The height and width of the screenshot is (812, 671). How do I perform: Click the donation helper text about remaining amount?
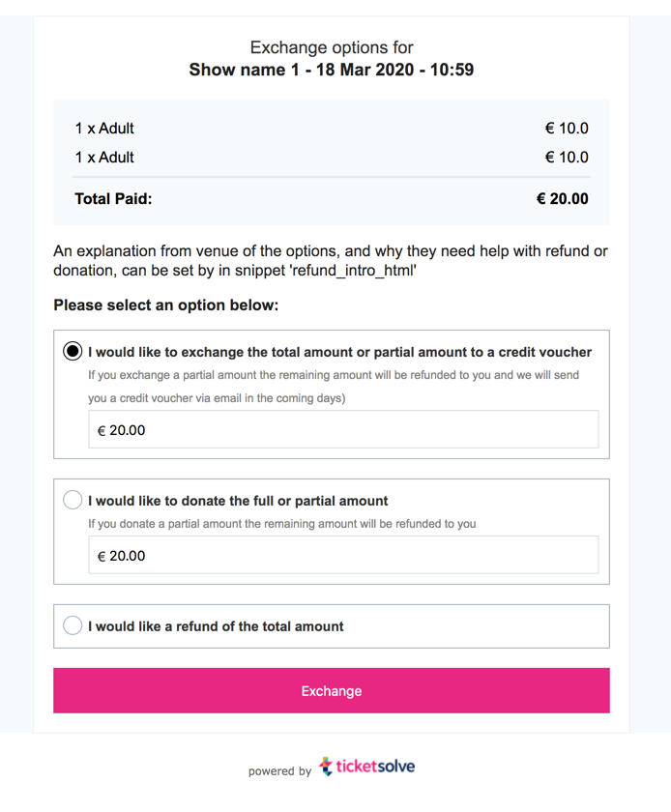pos(282,524)
